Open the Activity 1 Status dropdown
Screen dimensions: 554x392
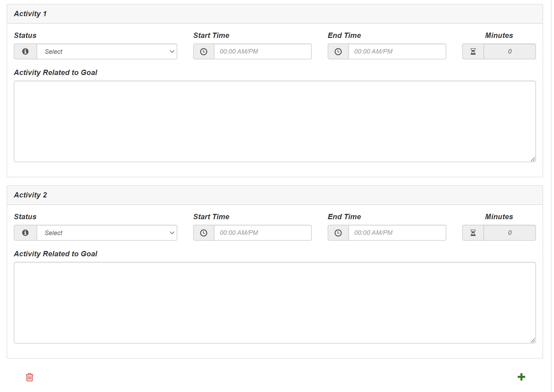click(x=106, y=51)
